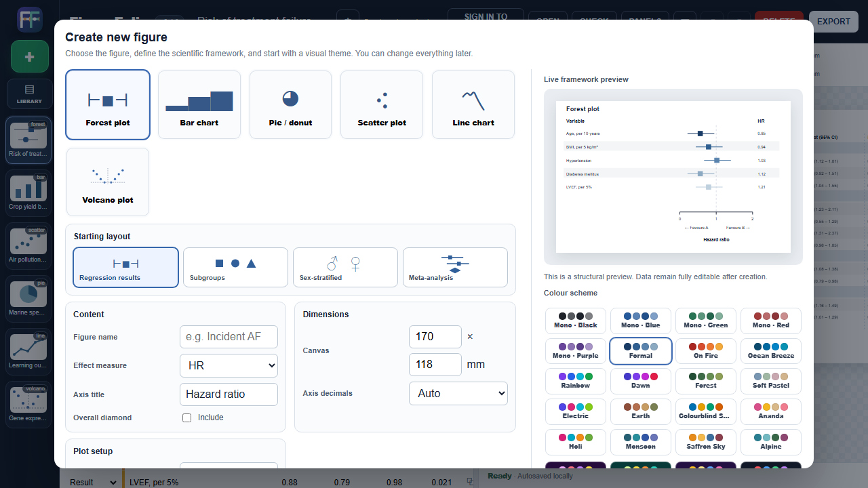The image size is (868, 488).
Task: Click the LVEF, per 5% cell in background table
Action: 154,483
